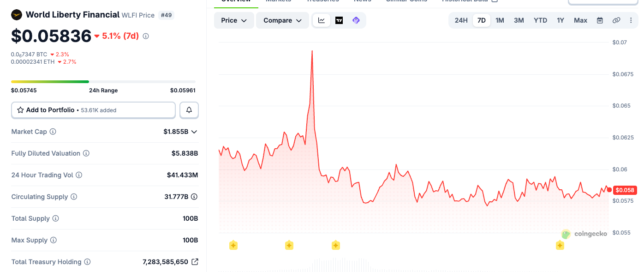Switch to the line chart view

pyautogui.click(x=322, y=20)
